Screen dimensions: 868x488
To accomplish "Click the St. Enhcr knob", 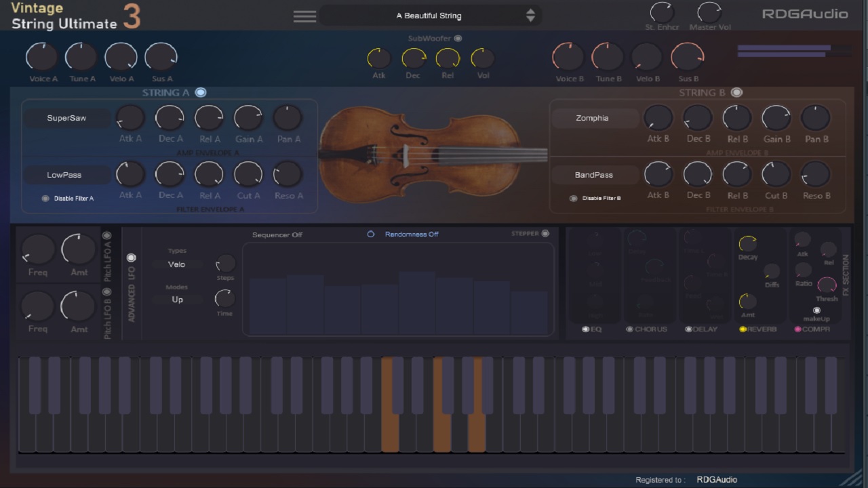I will coord(661,12).
